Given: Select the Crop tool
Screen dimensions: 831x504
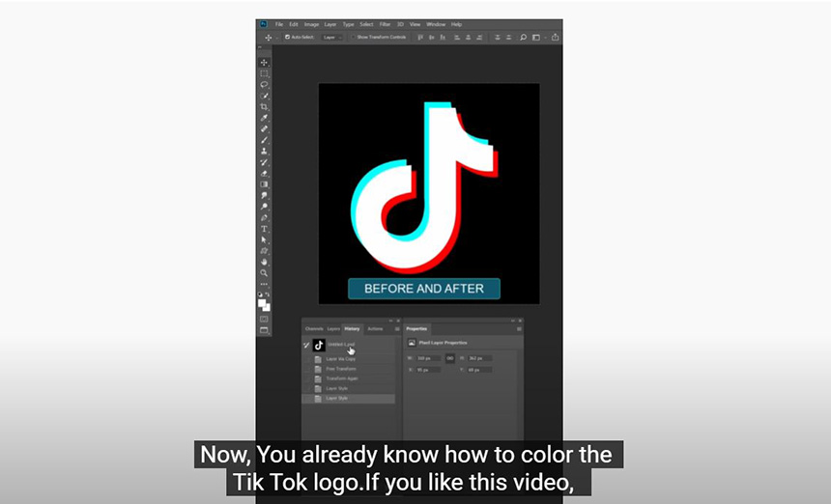Looking at the screenshot, I should pyautogui.click(x=264, y=107).
